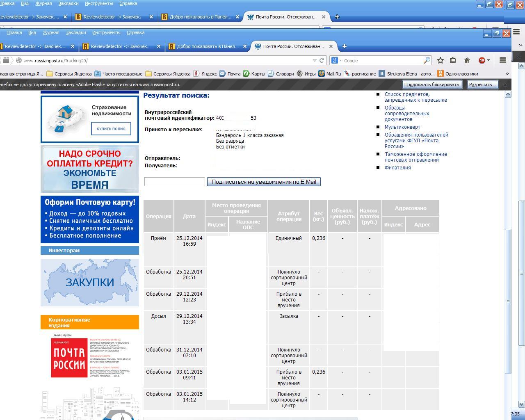Screen dimensions: 525x420
Task: Open the Одноклассники bookmark
Action: pos(458,74)
